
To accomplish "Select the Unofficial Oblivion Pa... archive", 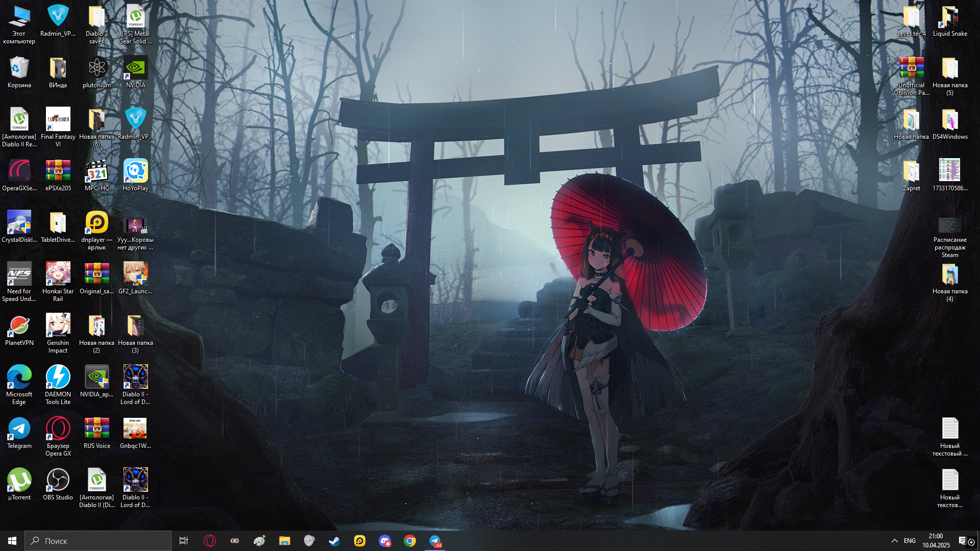I will [912, 76].
